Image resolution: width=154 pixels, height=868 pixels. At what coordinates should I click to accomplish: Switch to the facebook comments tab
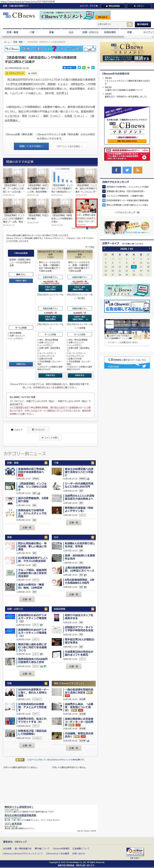38,430
